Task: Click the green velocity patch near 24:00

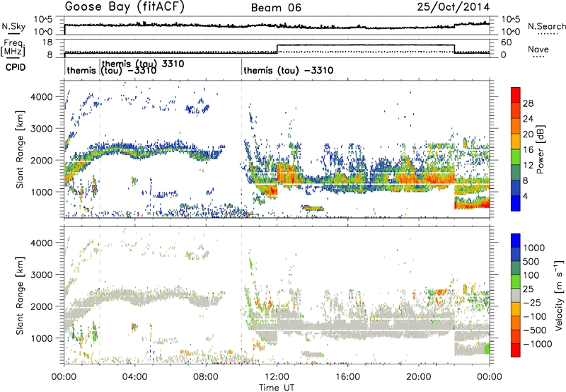Action: [487, 349]
